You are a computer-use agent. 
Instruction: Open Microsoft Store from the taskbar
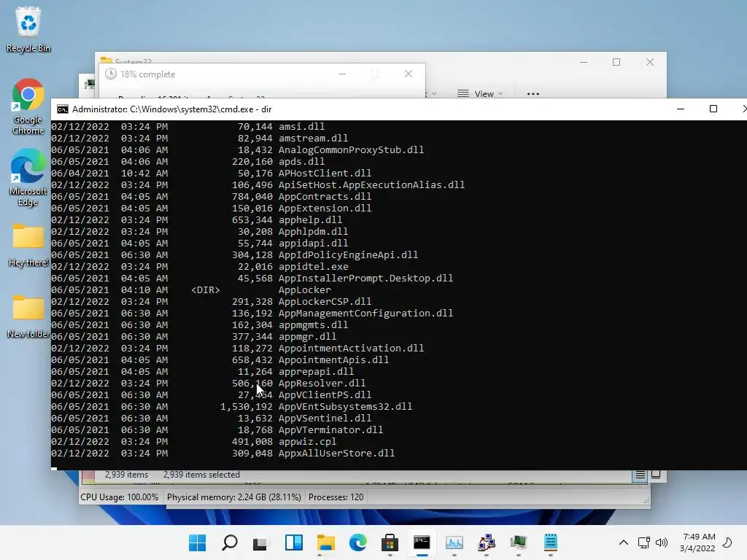[390, 542]
